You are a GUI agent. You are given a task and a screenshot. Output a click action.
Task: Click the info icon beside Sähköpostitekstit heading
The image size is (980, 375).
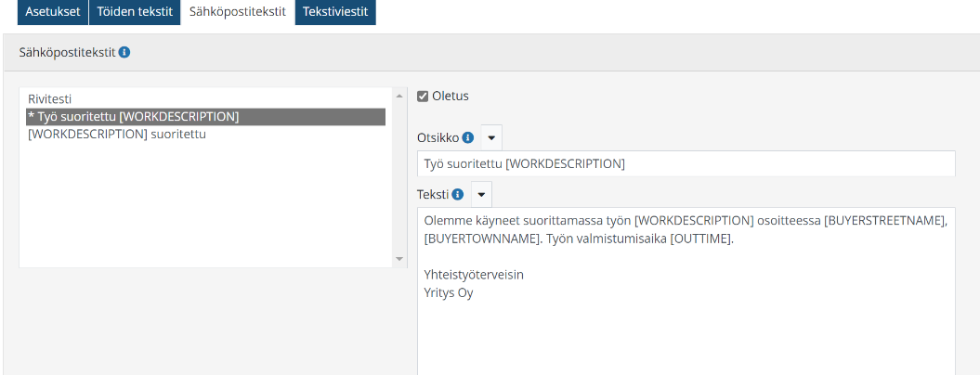tap(124, 53)
